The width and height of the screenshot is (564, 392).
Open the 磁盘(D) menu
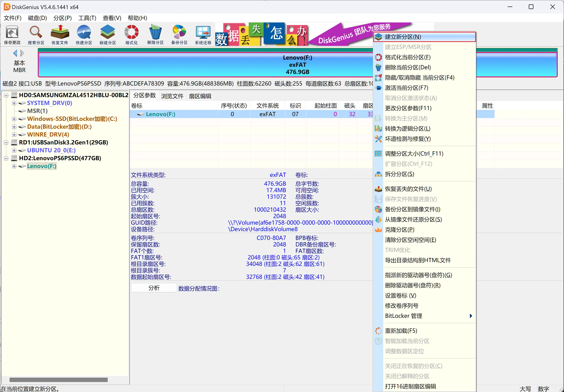point(37,18)
